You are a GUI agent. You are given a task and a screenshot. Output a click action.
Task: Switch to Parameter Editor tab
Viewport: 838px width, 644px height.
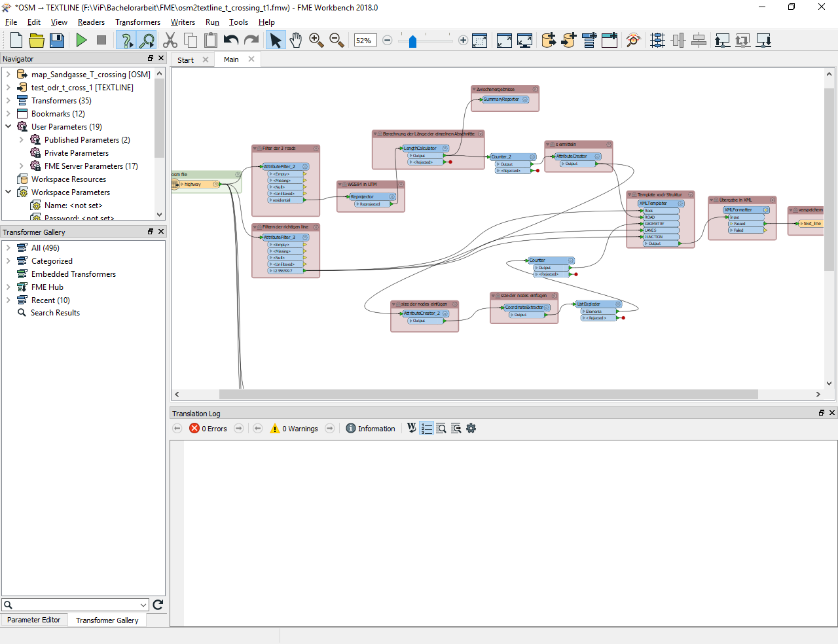point(33,620)
